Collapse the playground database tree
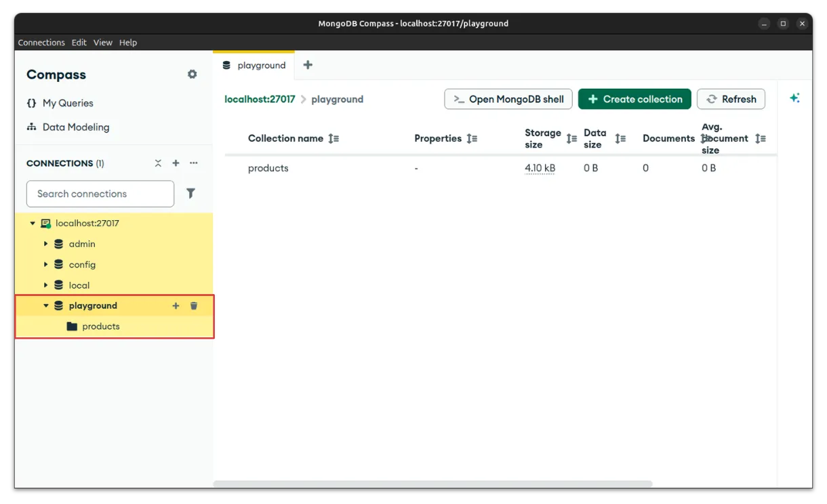Screen dimensions: 827x504 point(46,306)
